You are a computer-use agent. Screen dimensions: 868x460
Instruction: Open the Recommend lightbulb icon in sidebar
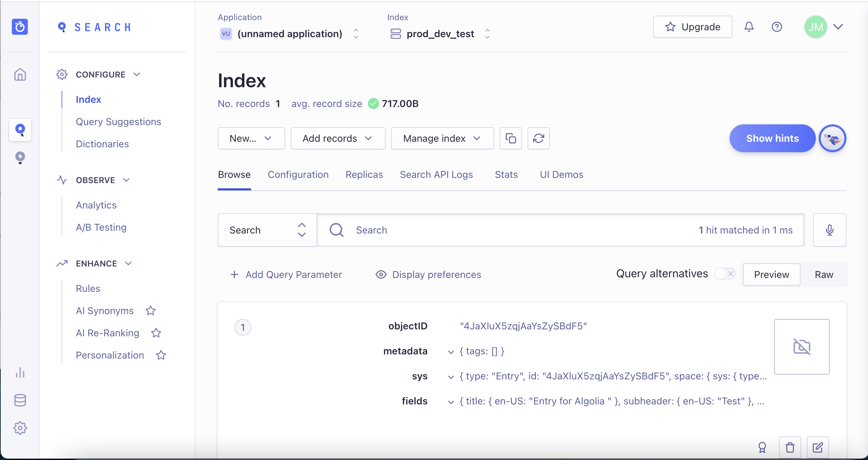pos(20,158)
